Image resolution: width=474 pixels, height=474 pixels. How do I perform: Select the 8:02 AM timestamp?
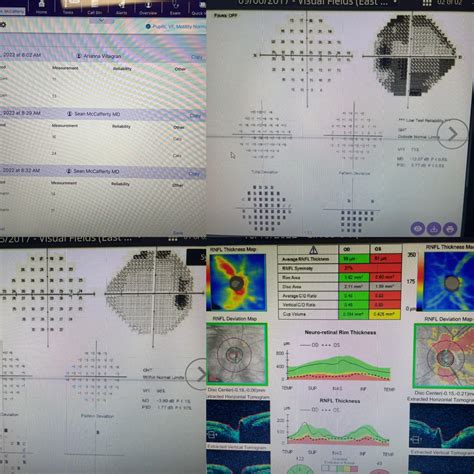(21, 55)
